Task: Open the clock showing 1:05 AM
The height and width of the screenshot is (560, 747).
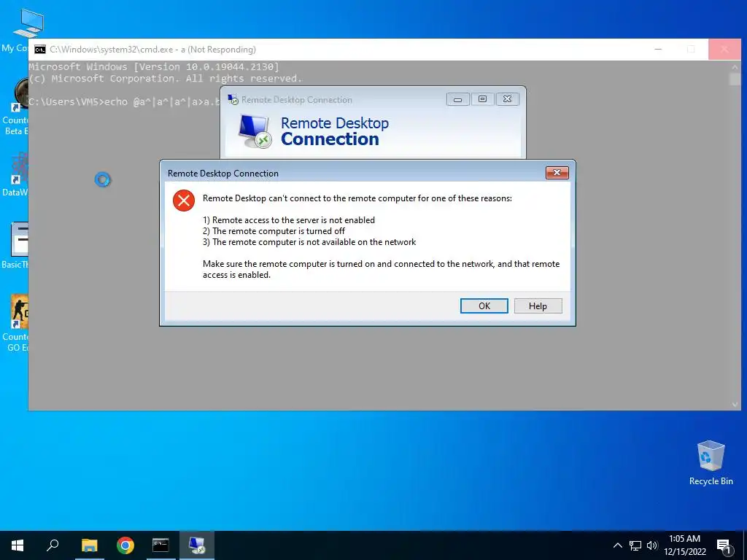Action: 684,545
